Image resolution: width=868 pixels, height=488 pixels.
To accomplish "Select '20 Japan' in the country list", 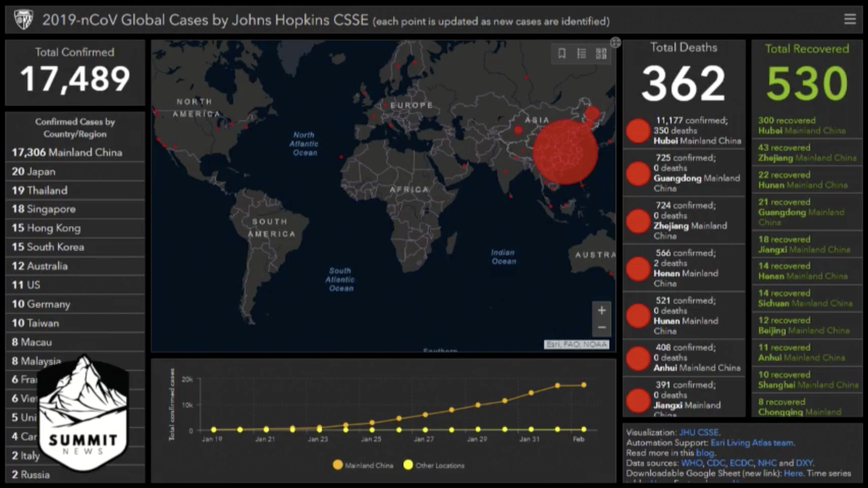I will [x=75, y=171].
